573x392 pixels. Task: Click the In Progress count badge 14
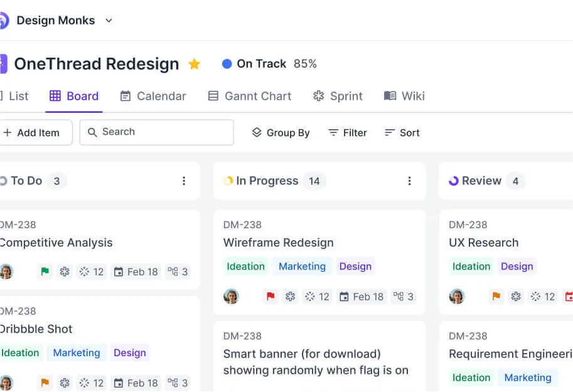(x=314, y=181)
